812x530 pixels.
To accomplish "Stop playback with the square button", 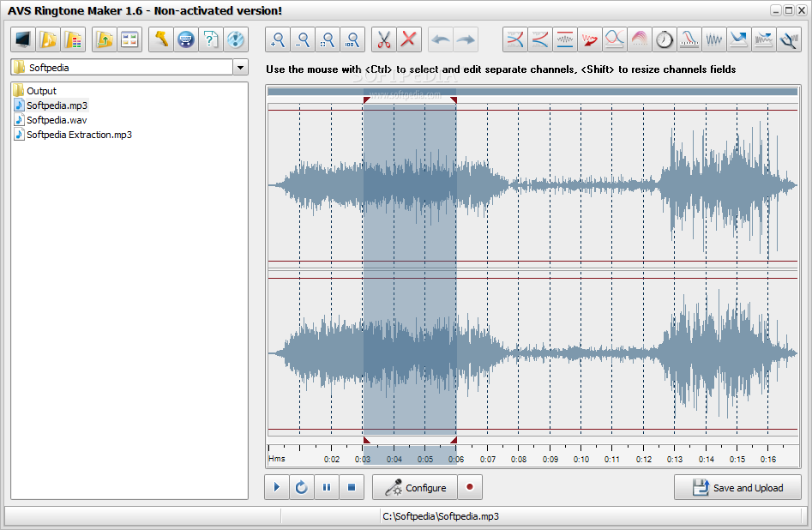I will 352,488.
